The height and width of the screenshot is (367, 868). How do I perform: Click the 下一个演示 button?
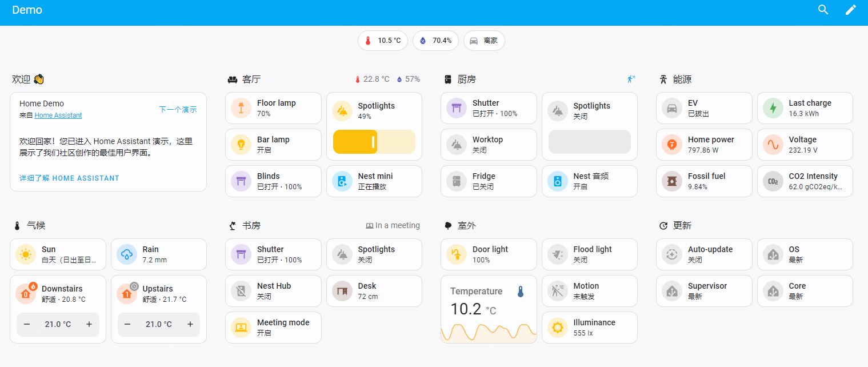coord(178,109)
